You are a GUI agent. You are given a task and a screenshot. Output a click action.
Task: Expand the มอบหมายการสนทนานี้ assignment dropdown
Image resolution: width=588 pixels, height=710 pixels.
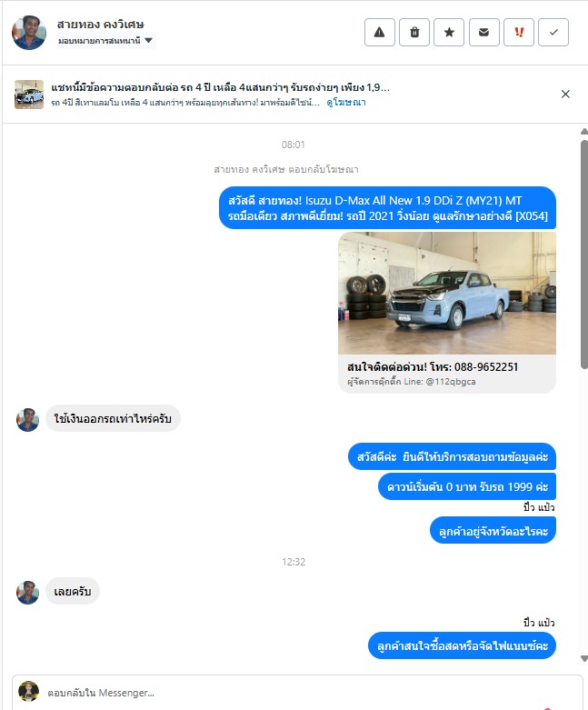[x=106, y=41]
